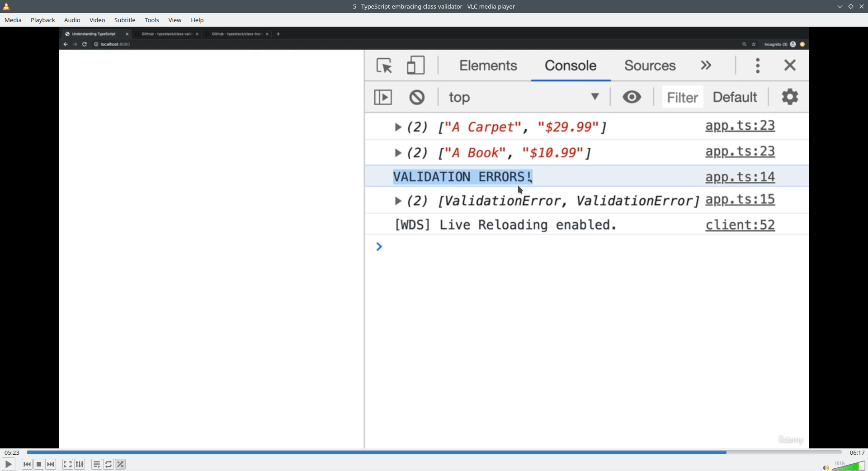Seek within the video progress bar
This screenshot has width=868, height=471.
click(434, 452)
